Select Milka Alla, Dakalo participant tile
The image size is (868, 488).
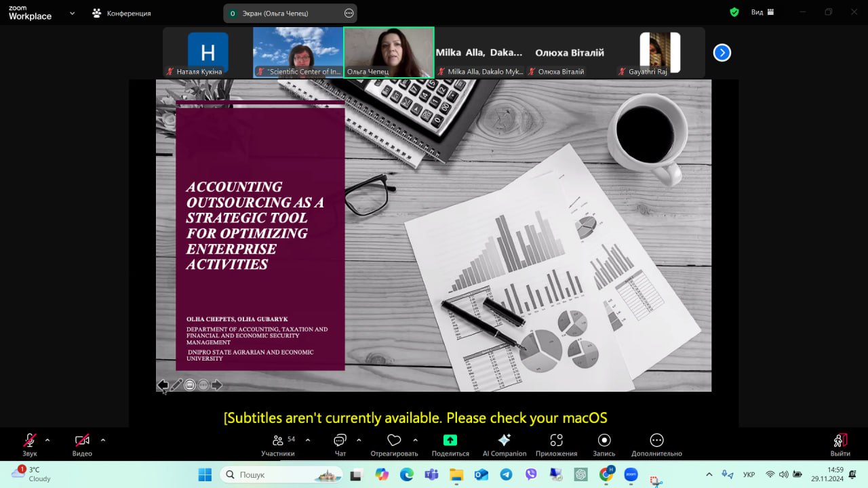479,53
